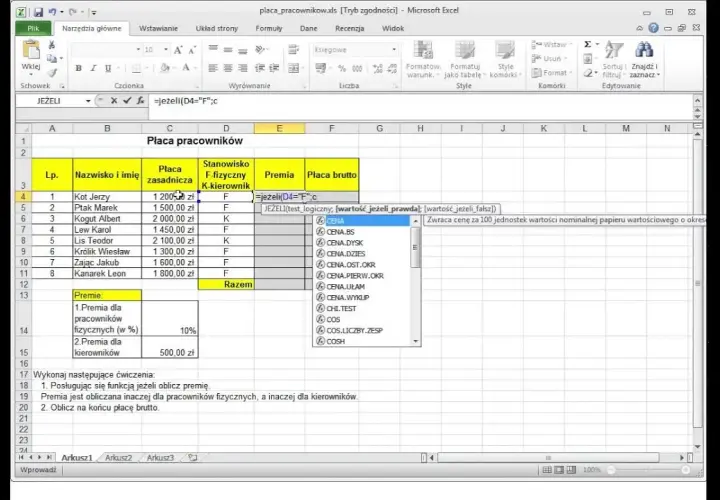Viewport: 720px width, 500px height.
Task: Click the Wklej paste clipboard icon
Action: (x=31, y=50)
